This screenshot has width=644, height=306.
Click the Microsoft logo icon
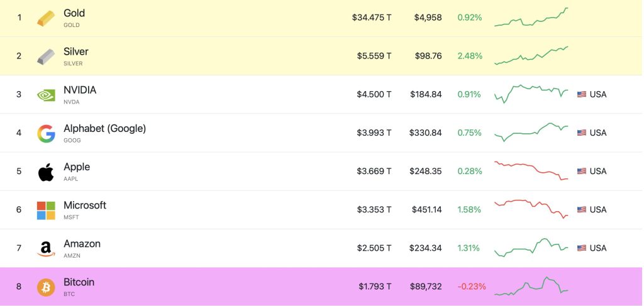point(46,210)
